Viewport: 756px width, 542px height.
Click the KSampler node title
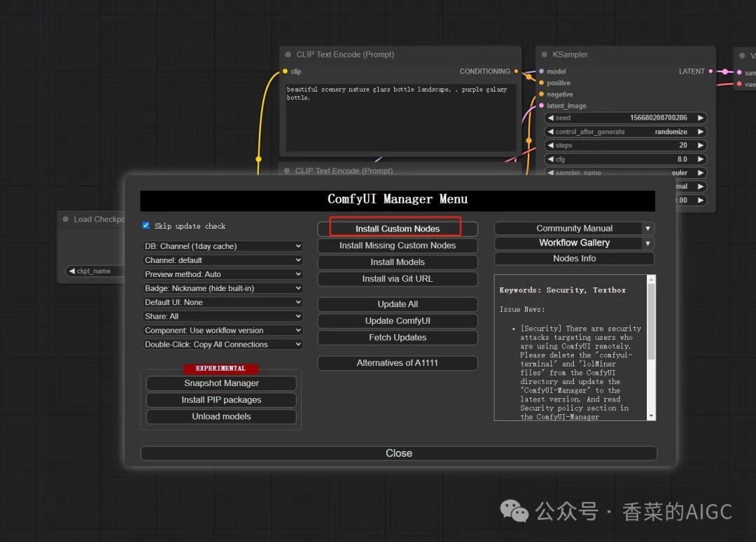coord(570,55)
